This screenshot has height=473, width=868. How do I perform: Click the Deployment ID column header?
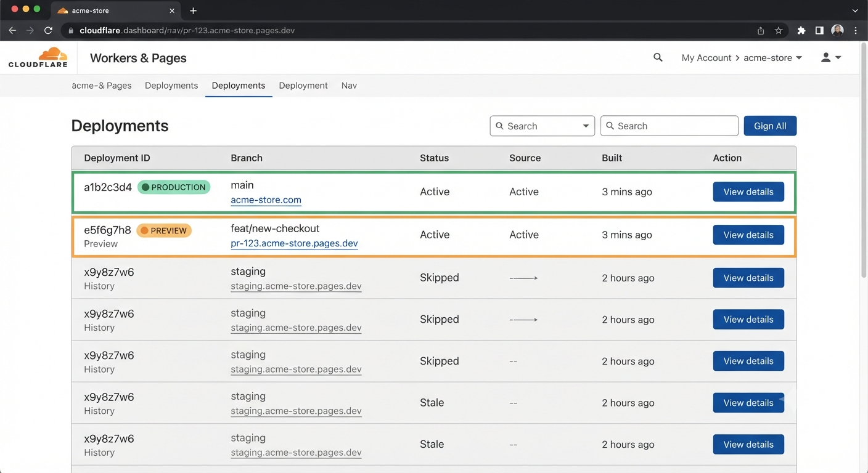coord(117,158)
